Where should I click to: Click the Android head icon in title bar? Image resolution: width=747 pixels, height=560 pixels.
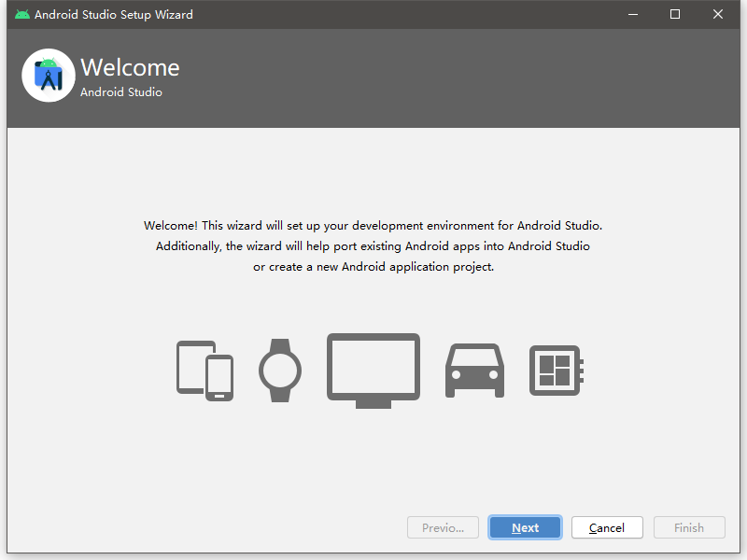pyautogui.click(x=21, y=14)
